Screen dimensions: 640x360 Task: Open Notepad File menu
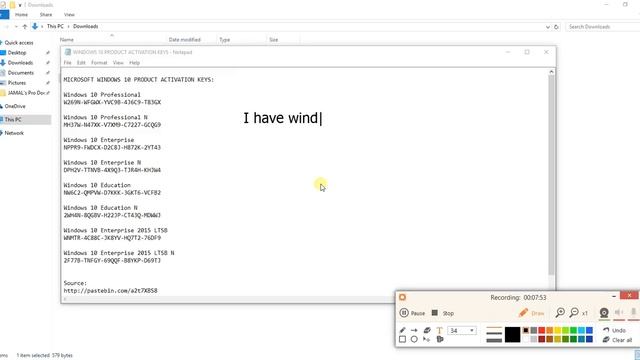coord(67,63)
